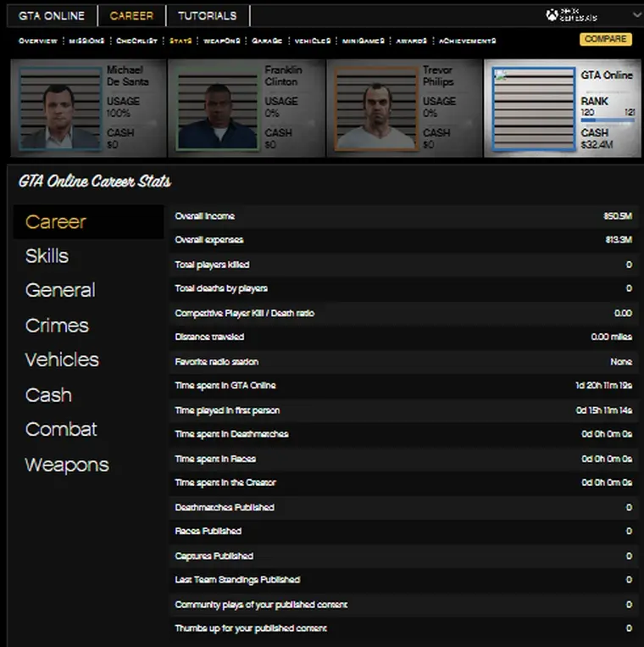Open the Awards sub-navigation link

[x=413, y=41]
